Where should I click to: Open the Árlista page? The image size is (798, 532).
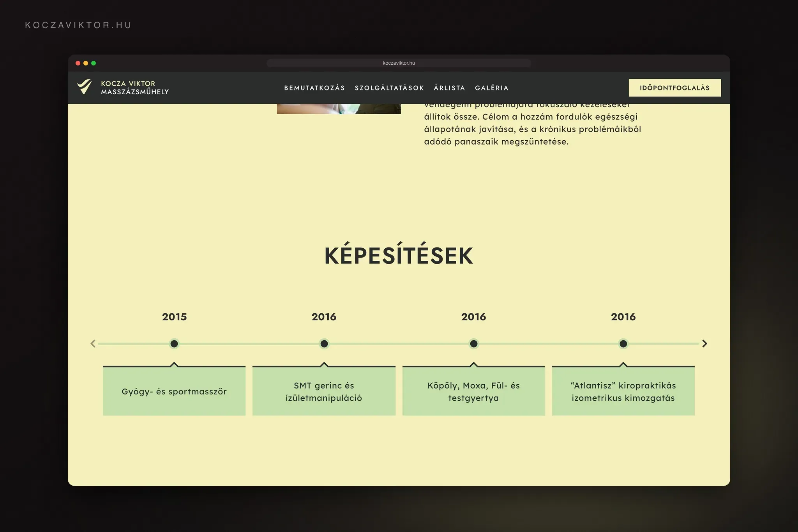pyautogui.click(x=449, y=88)
